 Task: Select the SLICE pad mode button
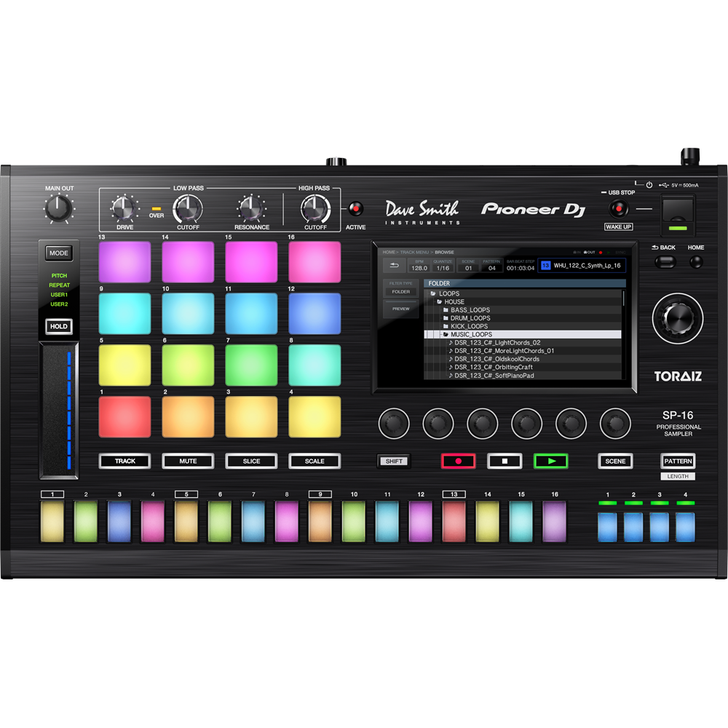click(x=251, y=461)
